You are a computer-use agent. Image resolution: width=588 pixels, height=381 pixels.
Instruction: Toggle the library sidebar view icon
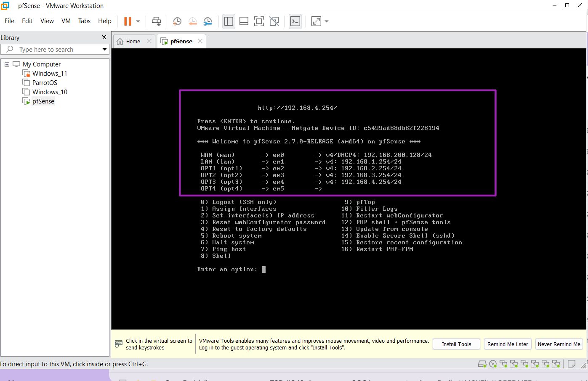[229, 21]
